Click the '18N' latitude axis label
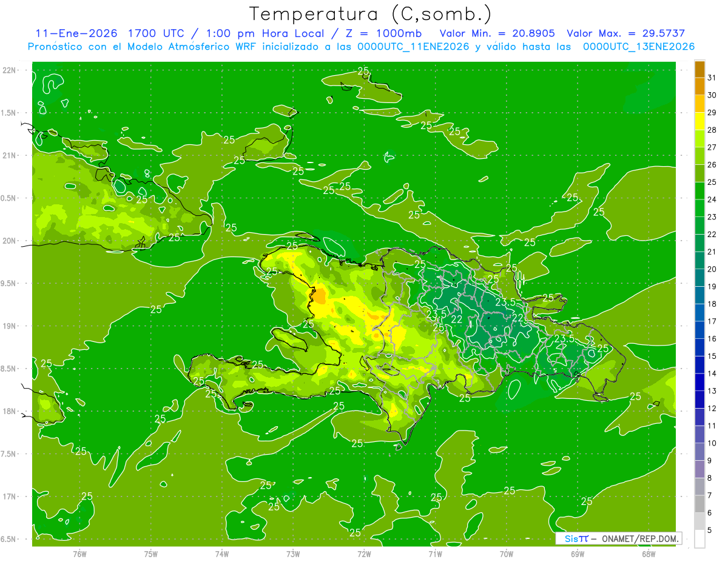 pyautogui.click(x=10, y=411)
